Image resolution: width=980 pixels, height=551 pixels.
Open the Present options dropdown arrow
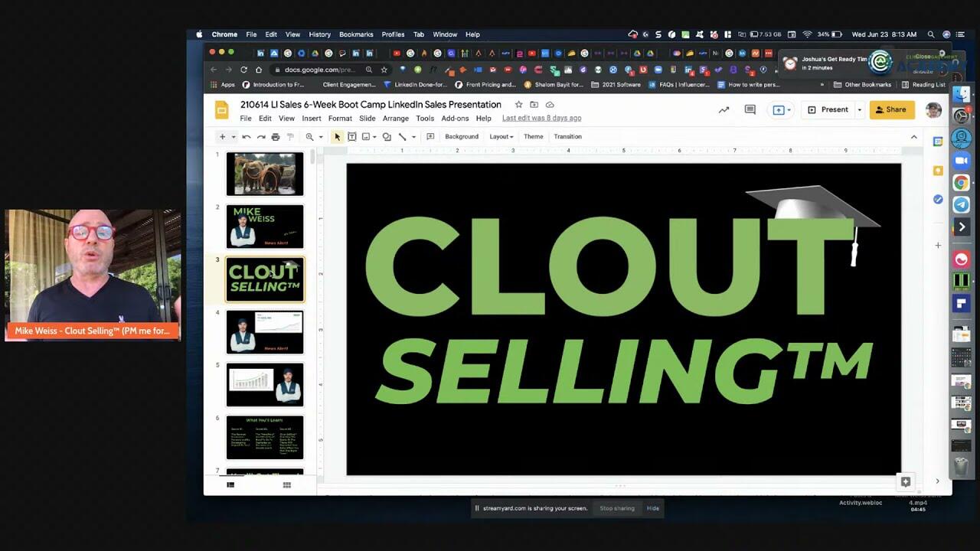(859, 109)
